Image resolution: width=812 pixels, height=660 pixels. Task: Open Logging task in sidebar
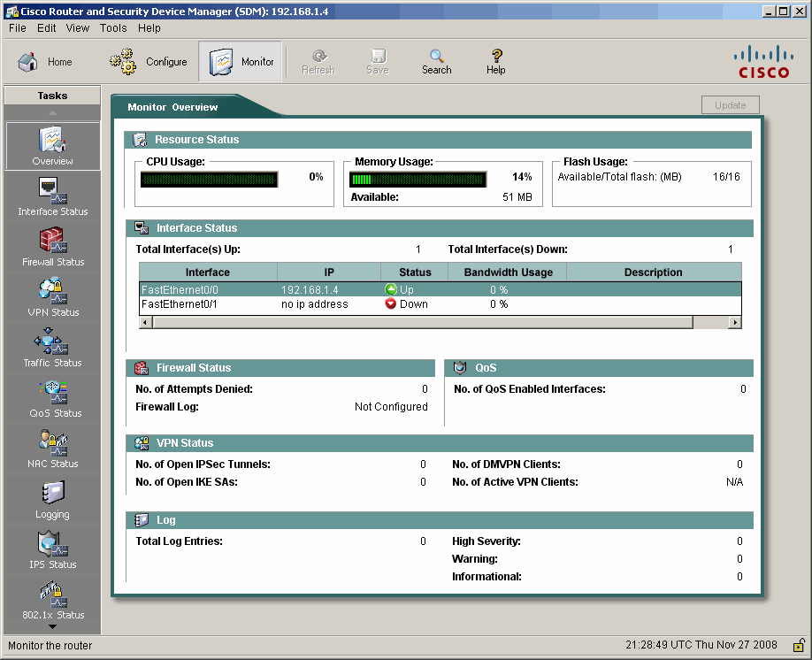(52, 500)
